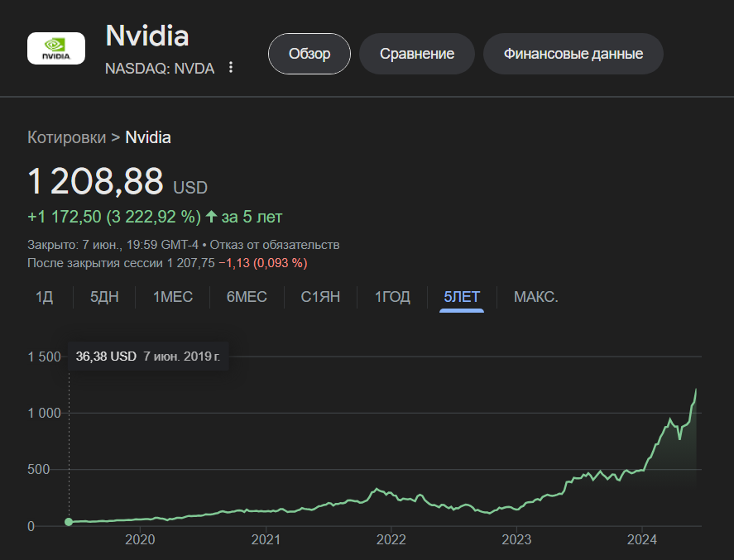Click the 2022 label on chart axis
Screen dimensions: 734x560
391,541
